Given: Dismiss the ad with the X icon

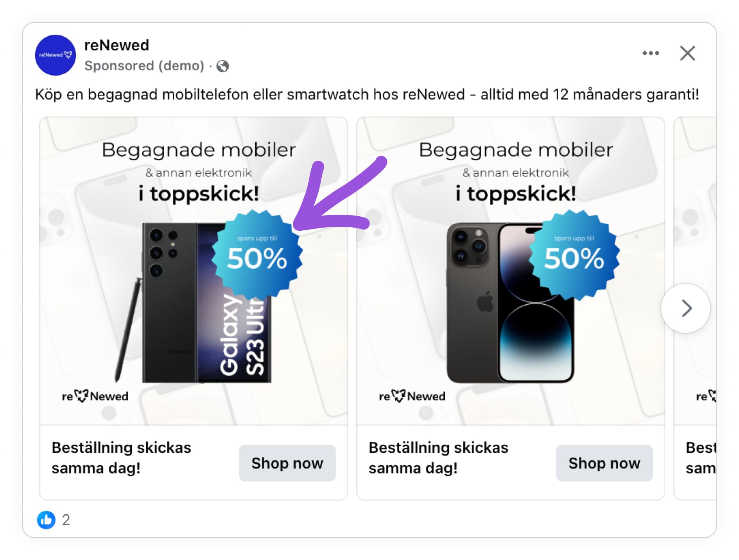Looking at the screenshot, I should 687,53.
